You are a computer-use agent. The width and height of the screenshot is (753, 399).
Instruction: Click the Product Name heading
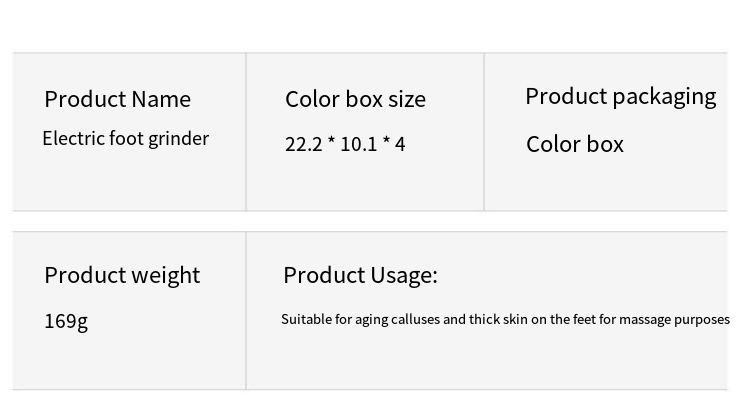(118, 100)
